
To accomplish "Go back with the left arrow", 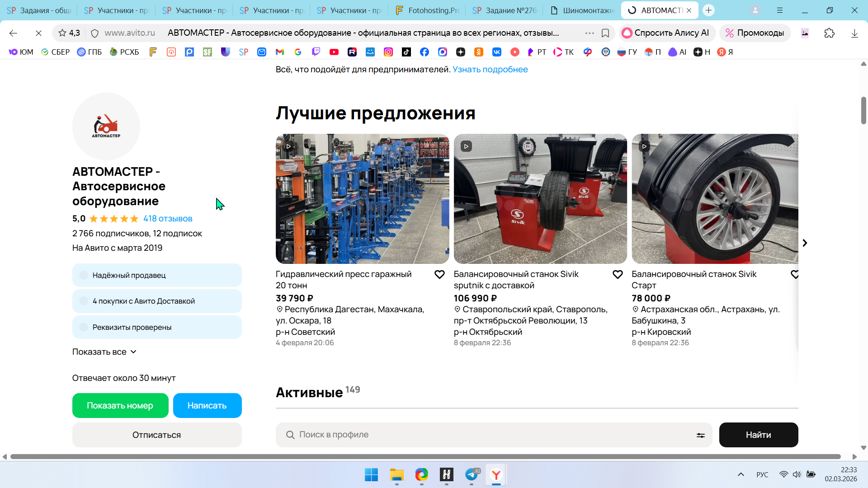I will 13,33.
